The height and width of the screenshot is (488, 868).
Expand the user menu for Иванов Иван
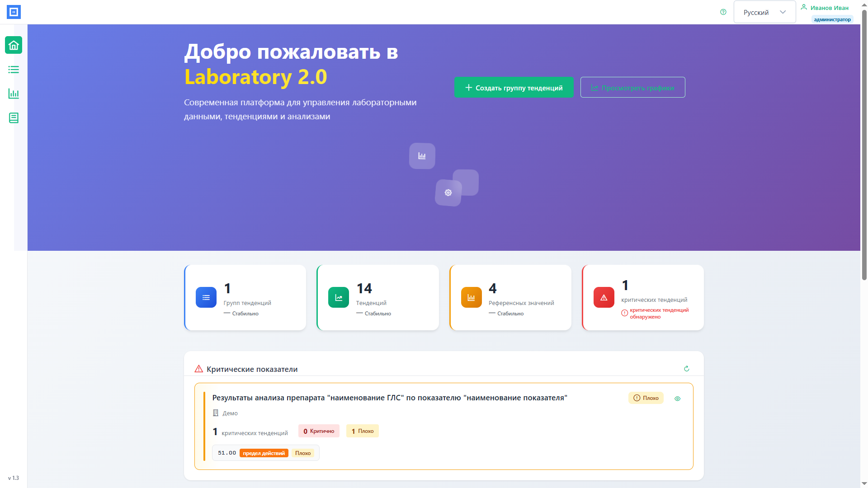tap(825, 7)
